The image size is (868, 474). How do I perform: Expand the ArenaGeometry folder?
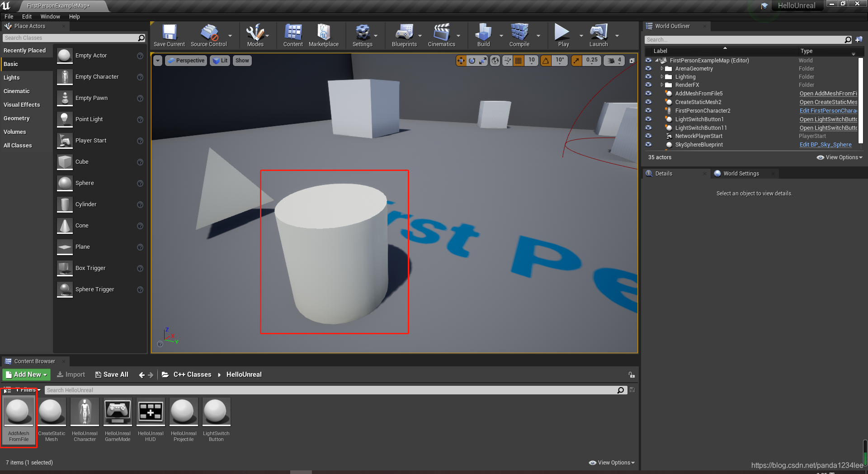point(662,69)
